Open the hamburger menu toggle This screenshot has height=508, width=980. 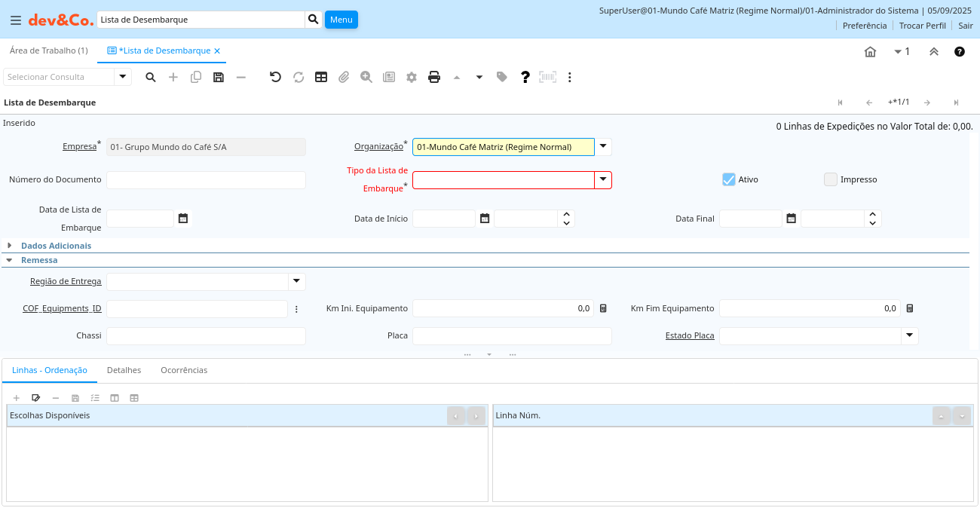(16, 20)
